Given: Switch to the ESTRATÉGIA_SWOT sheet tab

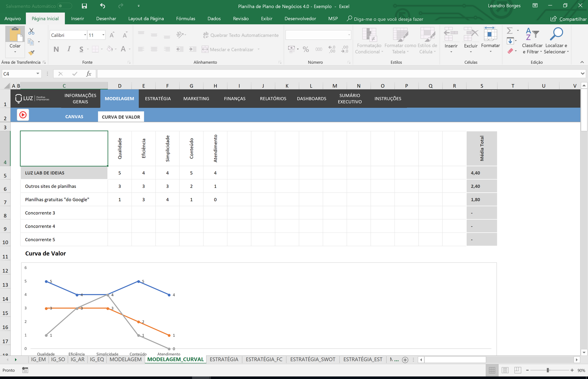Looking at the screenshot, I should [313, 359].
